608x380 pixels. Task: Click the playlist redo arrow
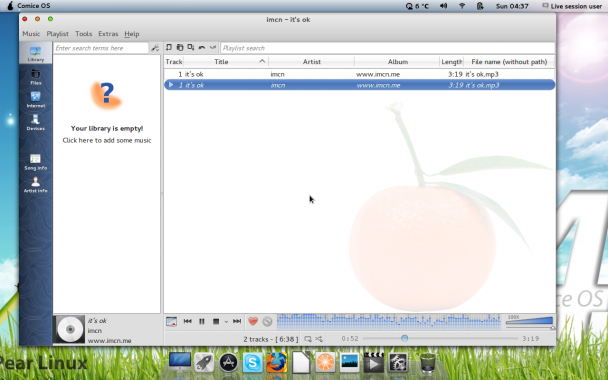tap(212, 47)
